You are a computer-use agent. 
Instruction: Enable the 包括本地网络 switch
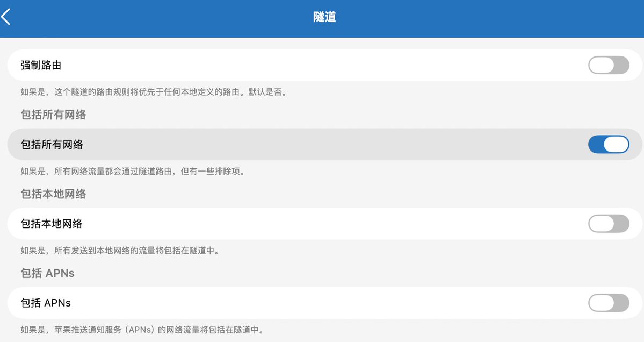pyautogui.click(x=609, y=224)
